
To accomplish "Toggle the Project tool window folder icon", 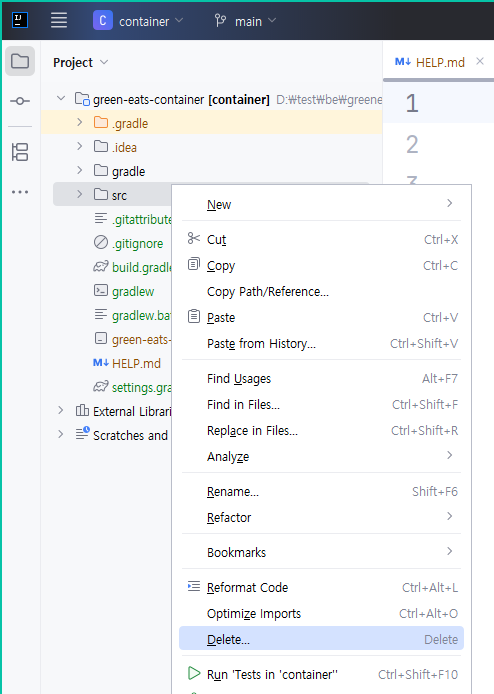I will [x=20, y=61].
